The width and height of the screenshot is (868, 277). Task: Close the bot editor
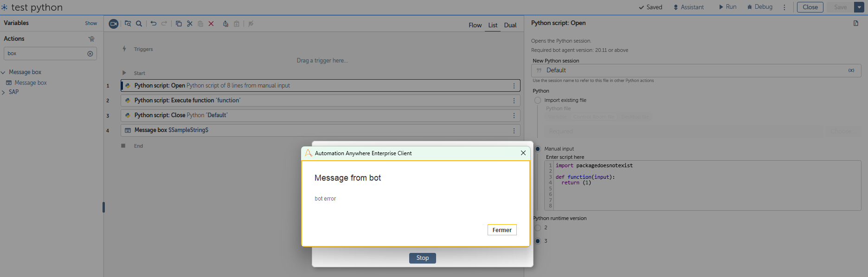pos(810,7)
